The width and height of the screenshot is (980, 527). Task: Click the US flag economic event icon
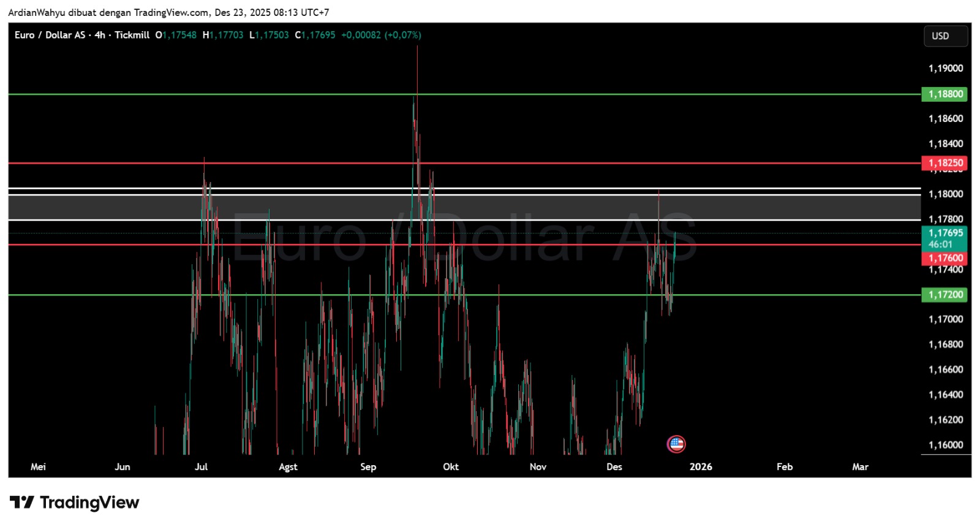click(x=676, y=444)
